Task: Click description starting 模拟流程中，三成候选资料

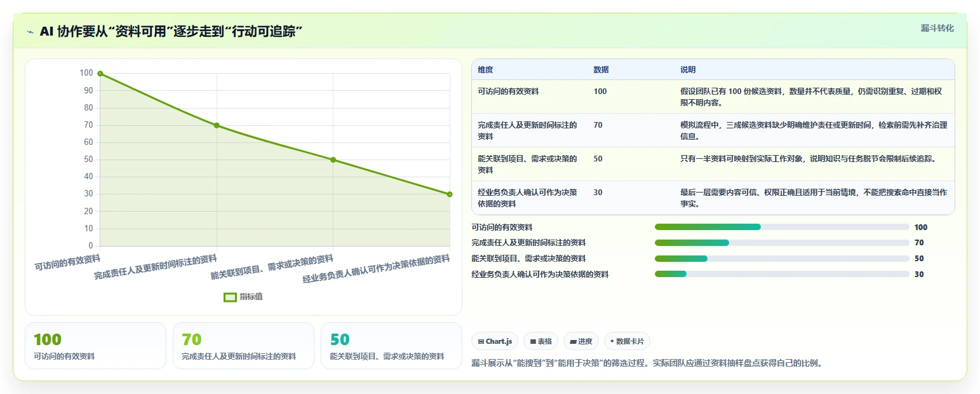Action: pos(814,130)
